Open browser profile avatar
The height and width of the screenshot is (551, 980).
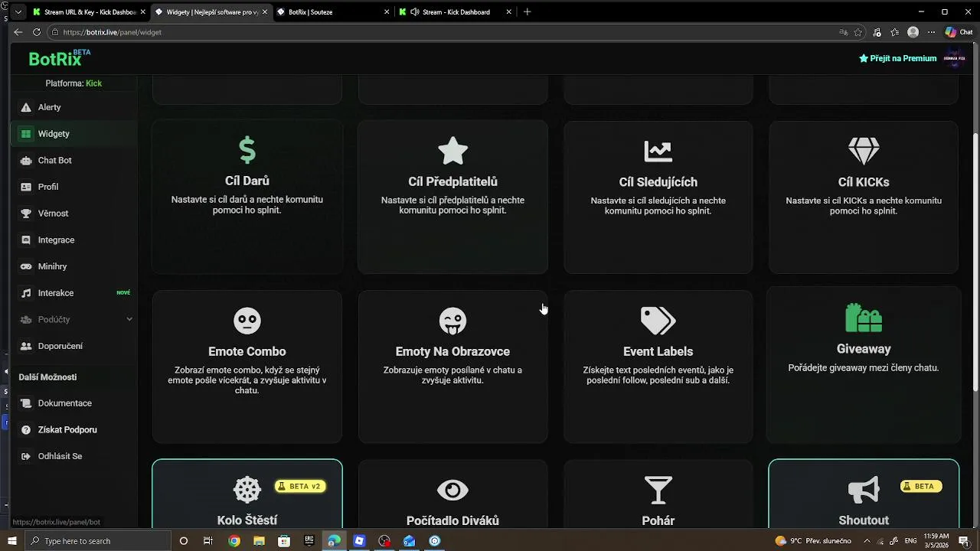(x=913, y=32)
